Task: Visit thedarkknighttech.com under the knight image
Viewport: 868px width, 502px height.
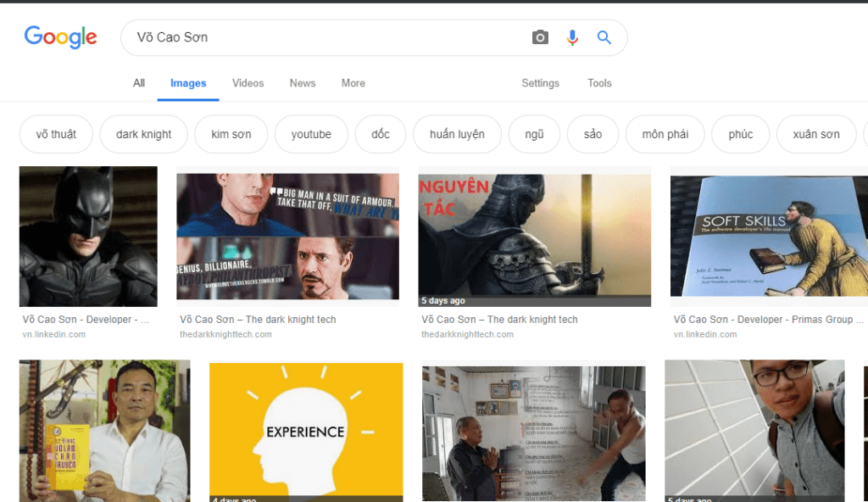Action: (x=467, y=335)
